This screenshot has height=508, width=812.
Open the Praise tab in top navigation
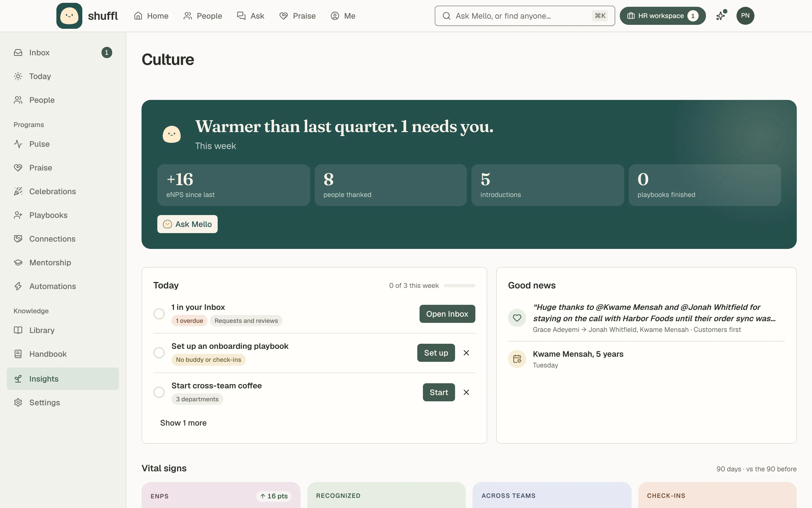point(297,16)
